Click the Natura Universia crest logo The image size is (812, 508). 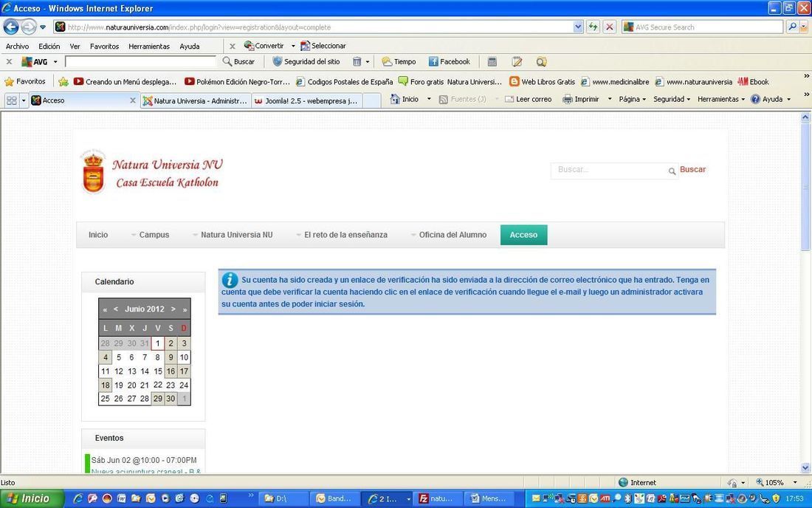point(93,173)
